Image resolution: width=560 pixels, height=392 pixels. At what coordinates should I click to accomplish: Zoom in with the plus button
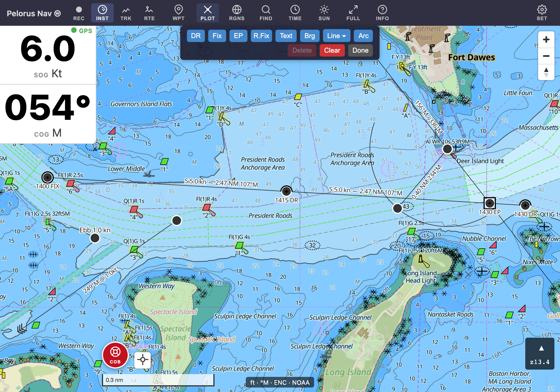(546, 39)
